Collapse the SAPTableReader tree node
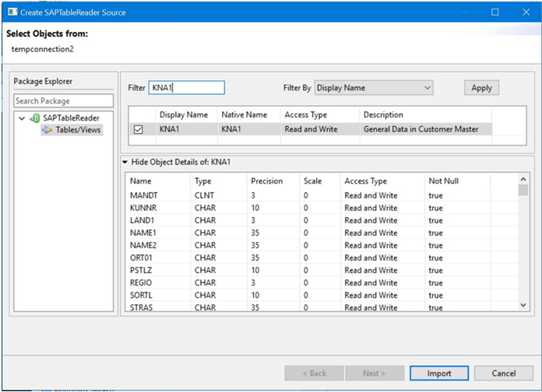The image size is (542, 392). tap(22, 118)
